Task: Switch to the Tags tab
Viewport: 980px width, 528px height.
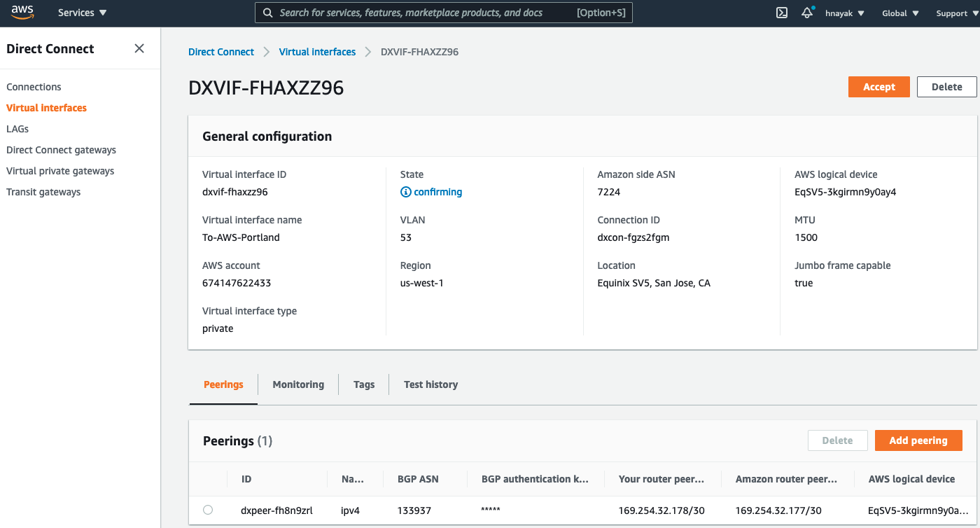Action: coord(364,384)
